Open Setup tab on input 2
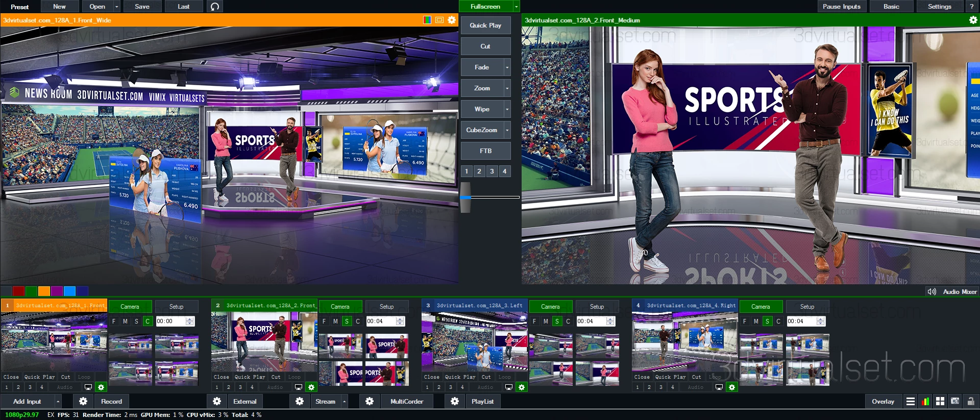 point(387,307)
